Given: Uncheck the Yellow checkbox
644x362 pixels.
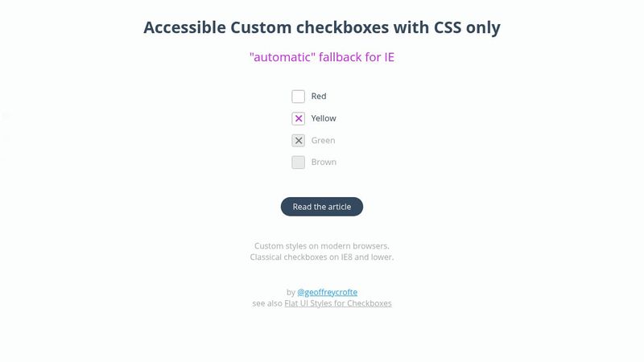Looking at the screenshot, I should point(299,118).
